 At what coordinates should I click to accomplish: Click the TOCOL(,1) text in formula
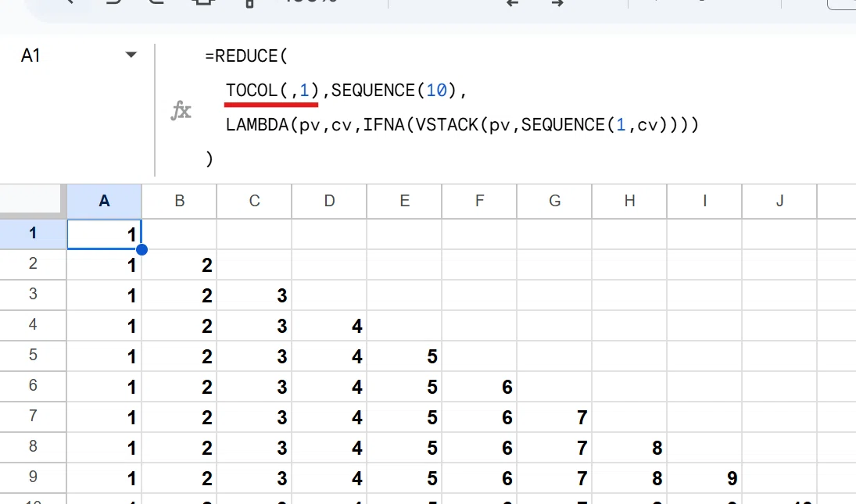pyautogui.click(x=272, y=90)
